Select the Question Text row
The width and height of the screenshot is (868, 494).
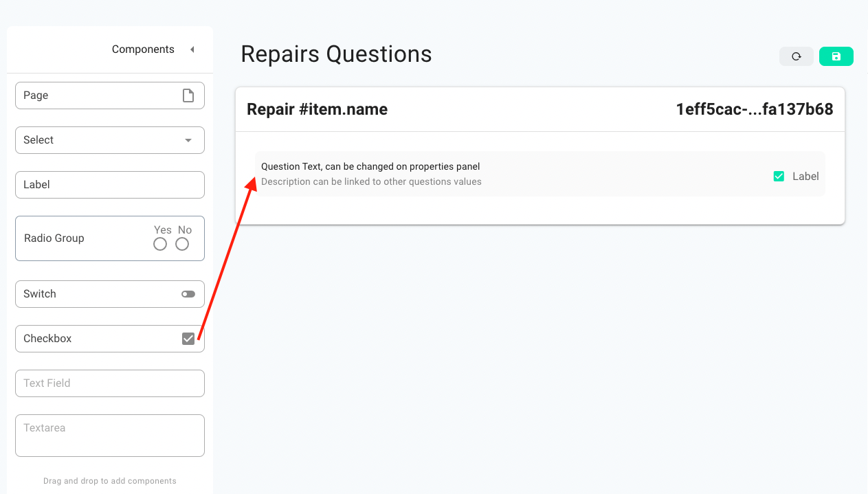click(540, 174)
